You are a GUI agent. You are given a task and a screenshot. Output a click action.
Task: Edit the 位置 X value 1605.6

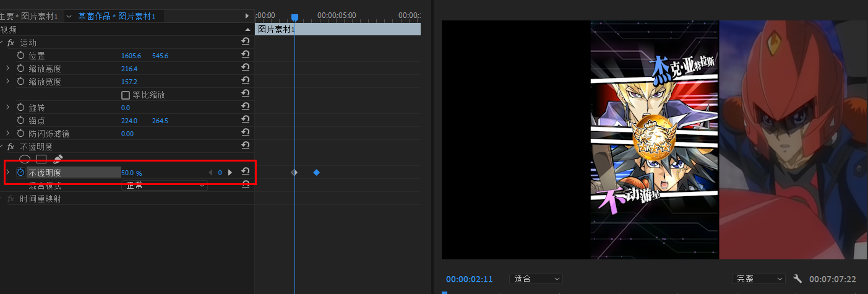pos(131,56)
